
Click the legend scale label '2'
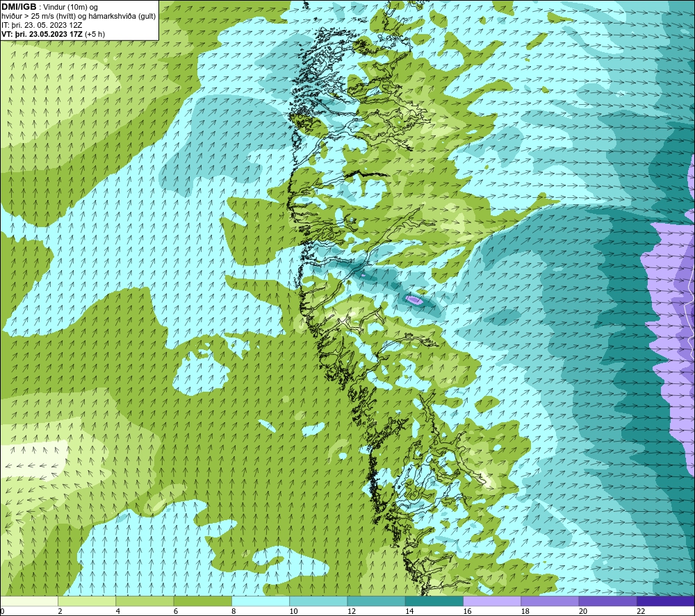tap(60, 612)
